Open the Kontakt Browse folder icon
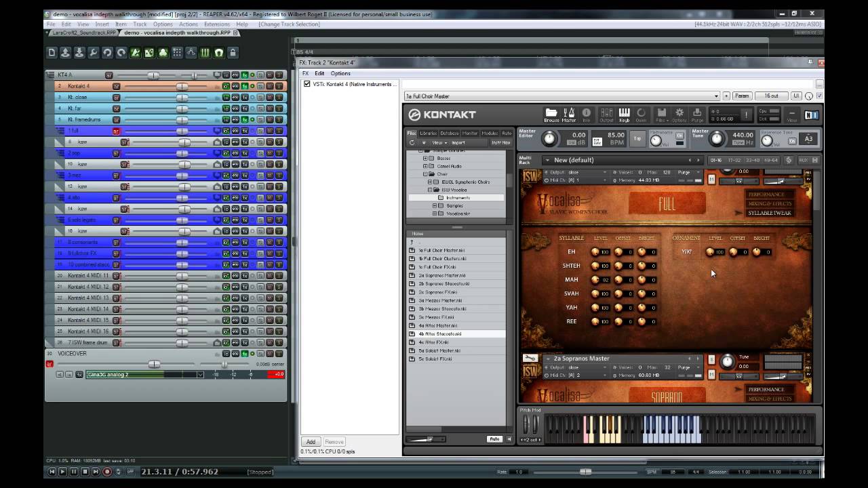 pyautogui.click(x=551, y=115)
